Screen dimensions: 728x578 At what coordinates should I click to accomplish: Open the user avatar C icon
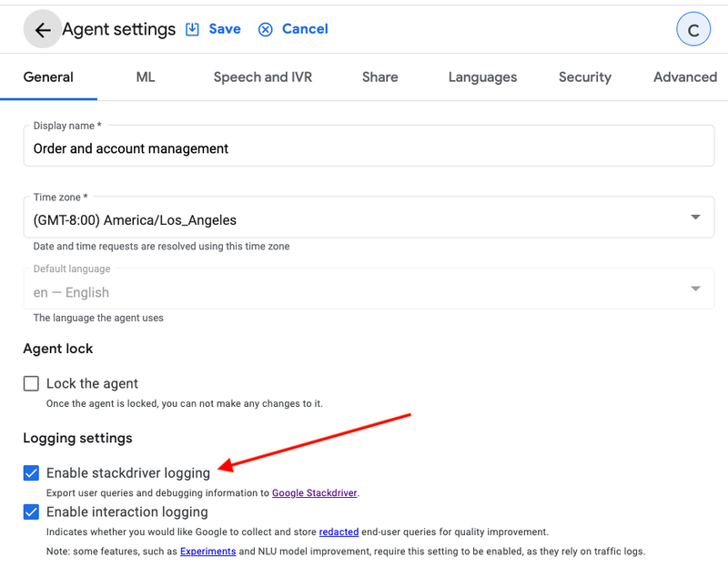(x=693, y=30)
